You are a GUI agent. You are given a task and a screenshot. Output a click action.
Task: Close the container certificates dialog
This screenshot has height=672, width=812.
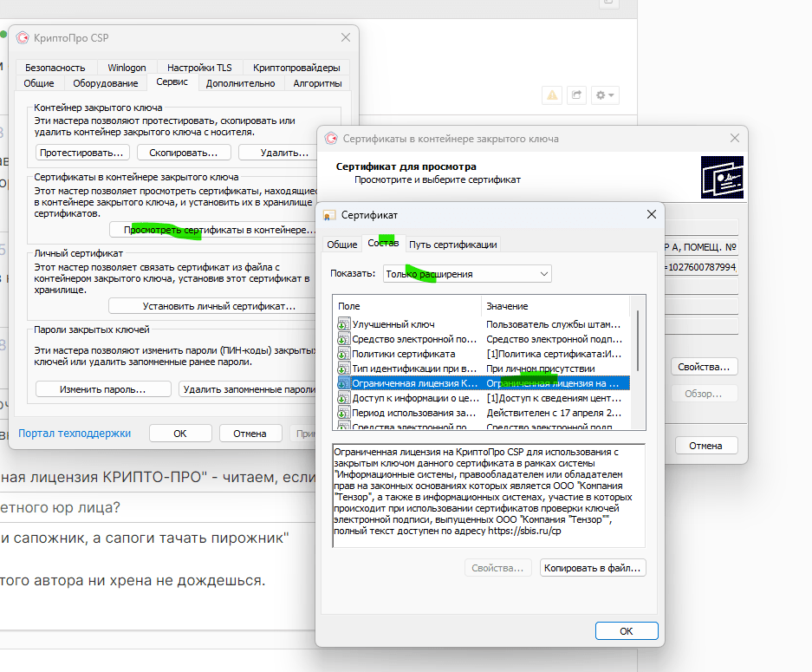(734, 139)
